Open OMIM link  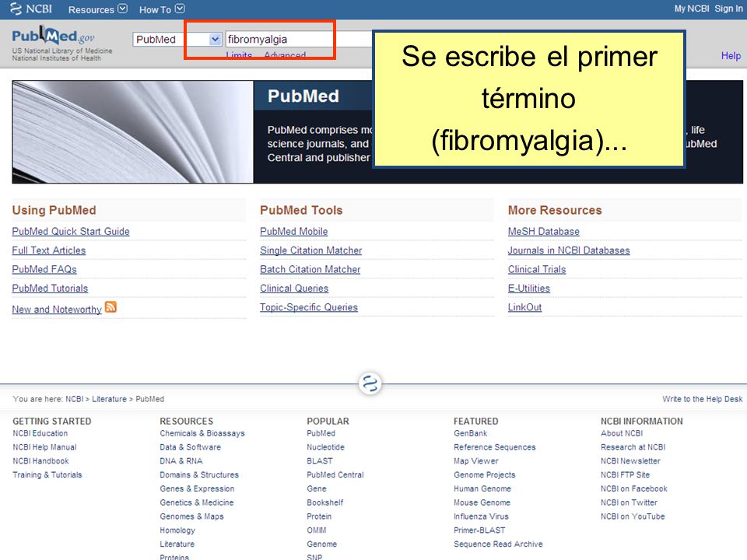tap(317, 530)
